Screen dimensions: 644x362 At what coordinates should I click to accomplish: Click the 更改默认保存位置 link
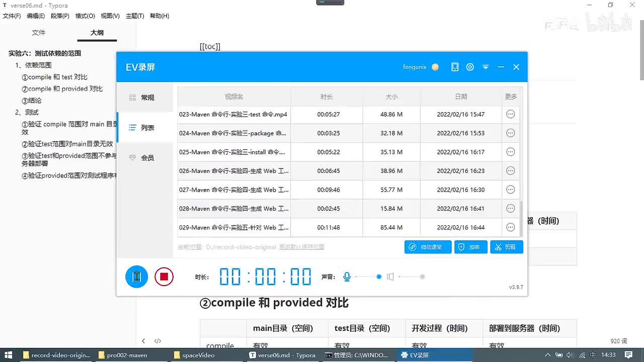point(302,247)
